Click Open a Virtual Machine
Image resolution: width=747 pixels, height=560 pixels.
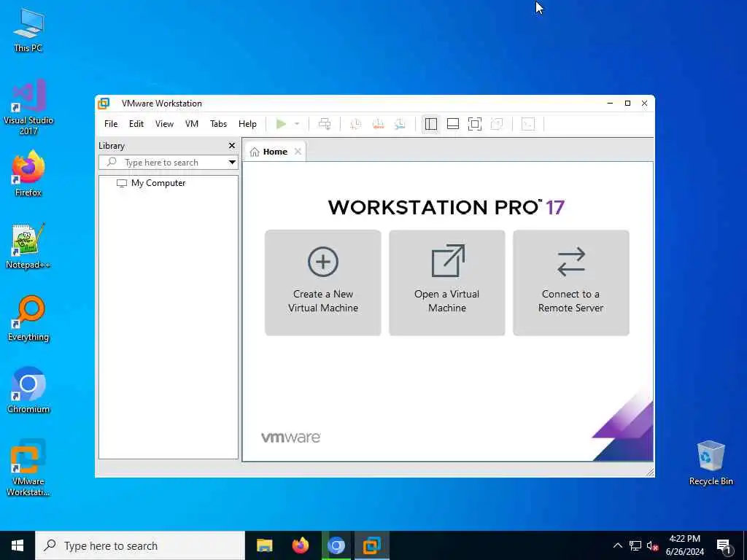(447, 283)
